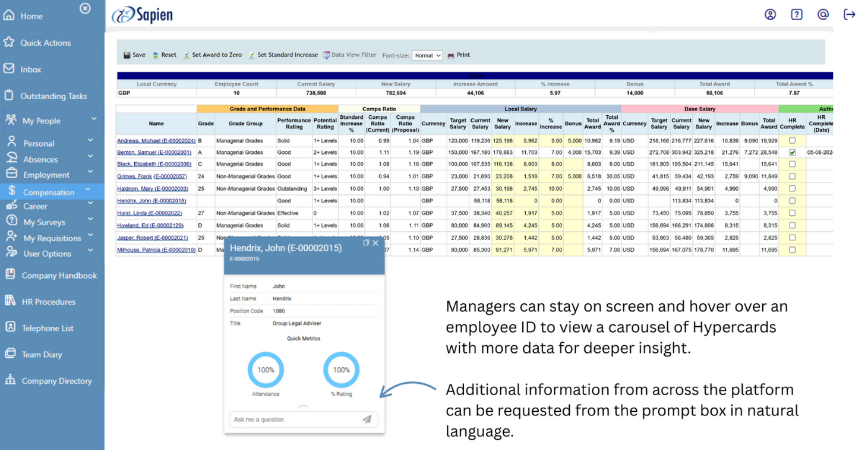The width and height of the screenshot is (868, 451).
Task: Click the @ contact icon in header
Action: pos(823,14)
